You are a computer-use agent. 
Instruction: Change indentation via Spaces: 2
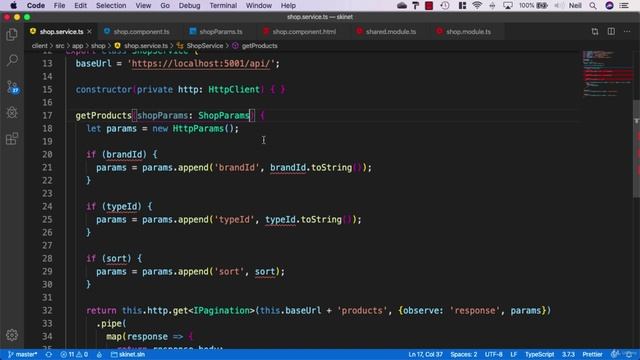point(464,354)
